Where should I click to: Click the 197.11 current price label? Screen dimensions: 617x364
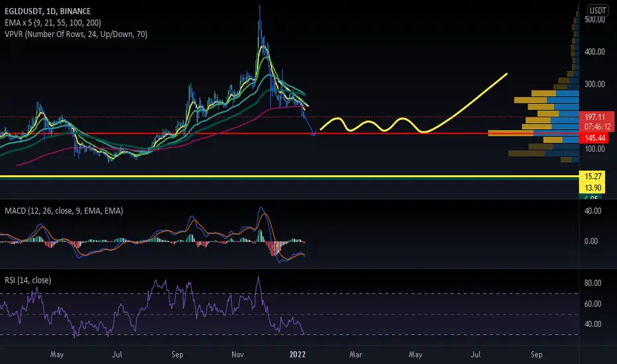[594, 117]
